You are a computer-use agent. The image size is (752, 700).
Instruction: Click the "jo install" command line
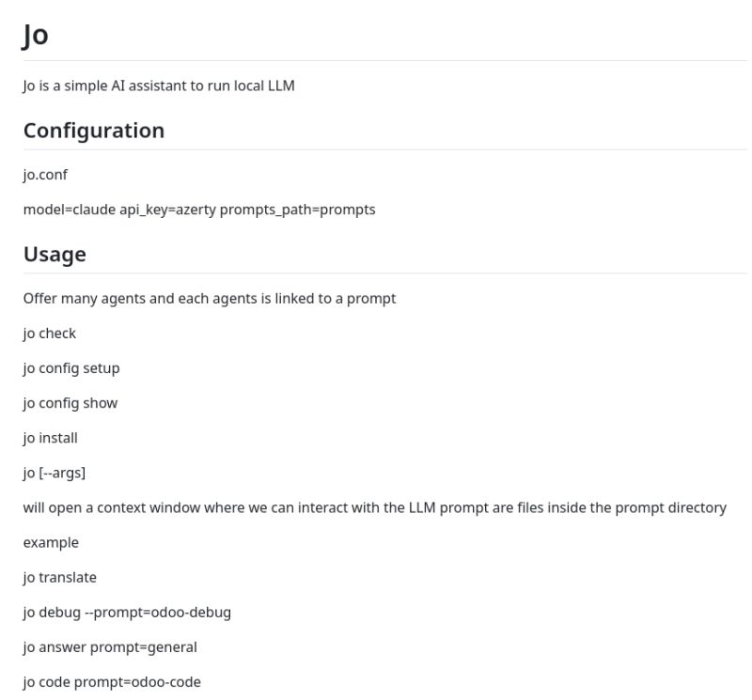(x=51, y=438)
